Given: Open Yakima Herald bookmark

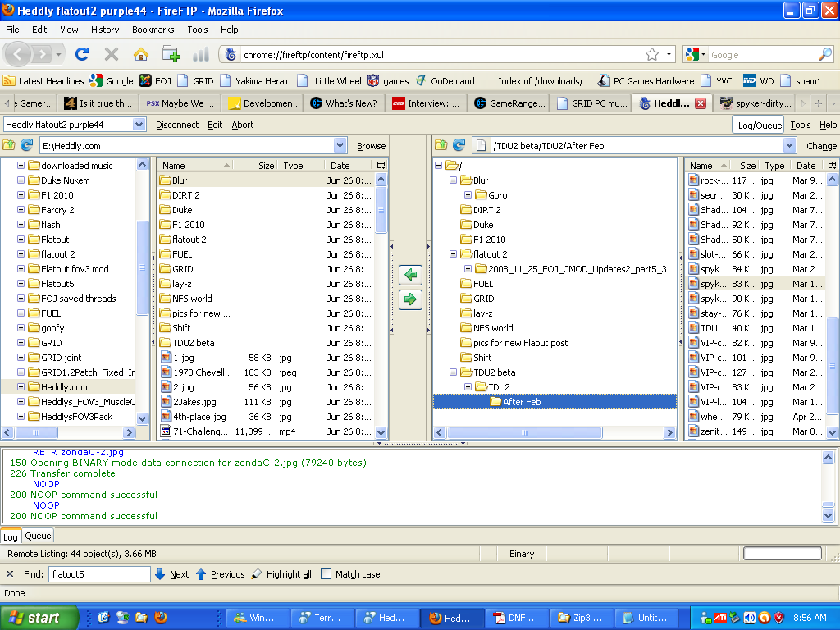Looking at the screenshot, I should point(256,81).
